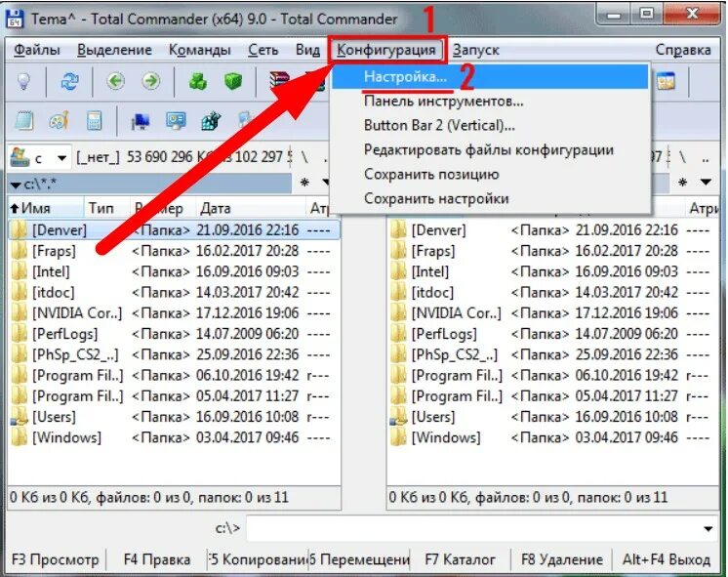Click the right panel parent directory '..' button
This screenshot has width=728, height=577.
point(706,158)
